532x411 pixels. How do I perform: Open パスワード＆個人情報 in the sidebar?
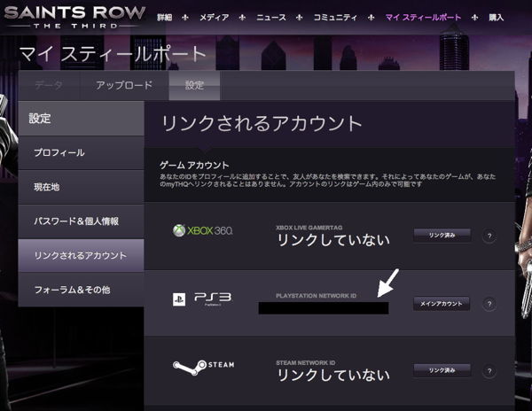click(81, 221)
